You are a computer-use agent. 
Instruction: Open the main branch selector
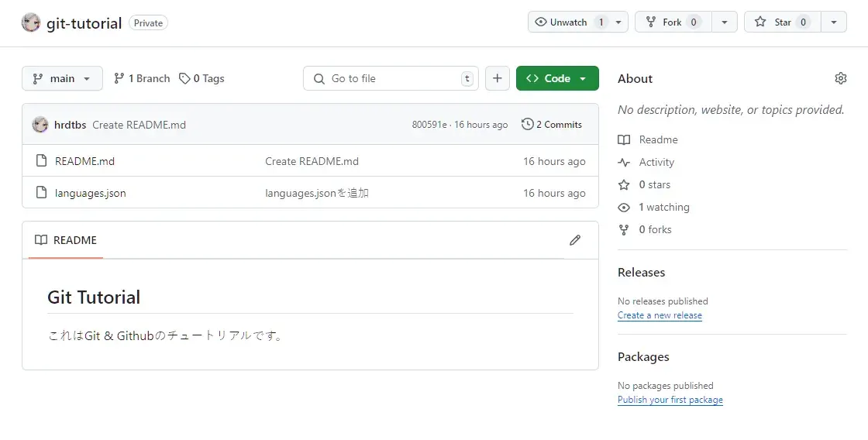pyautogui.click(x=62, y=78)
